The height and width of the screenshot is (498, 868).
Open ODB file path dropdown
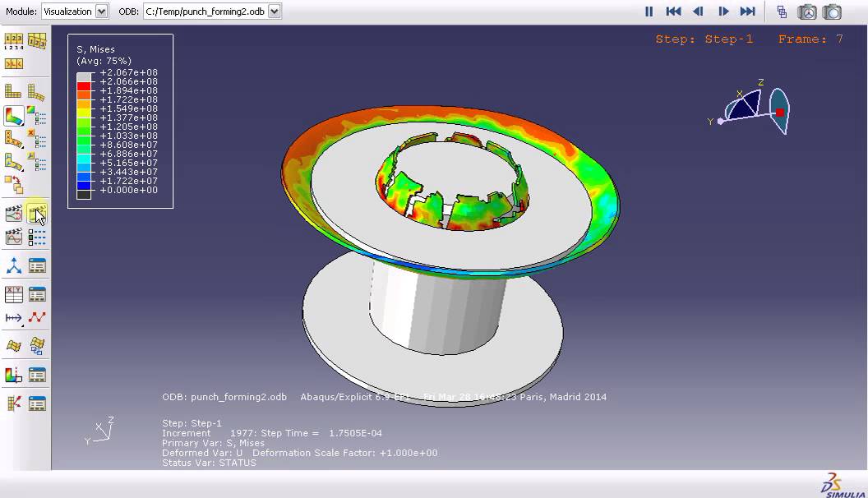[x=274, y=11]
